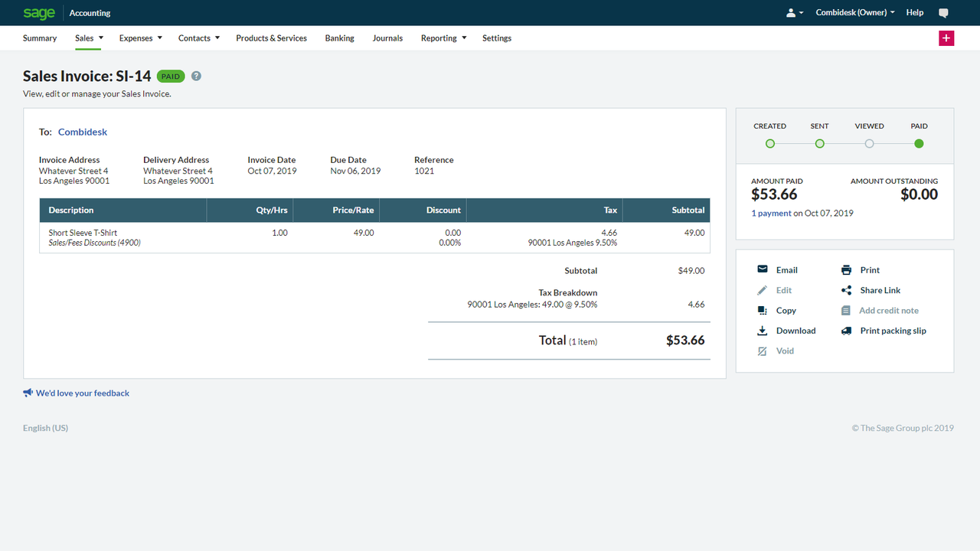Go to Products & Services
Screen dimensions: 980x551
pyautogui.click(x=271, y=37)
